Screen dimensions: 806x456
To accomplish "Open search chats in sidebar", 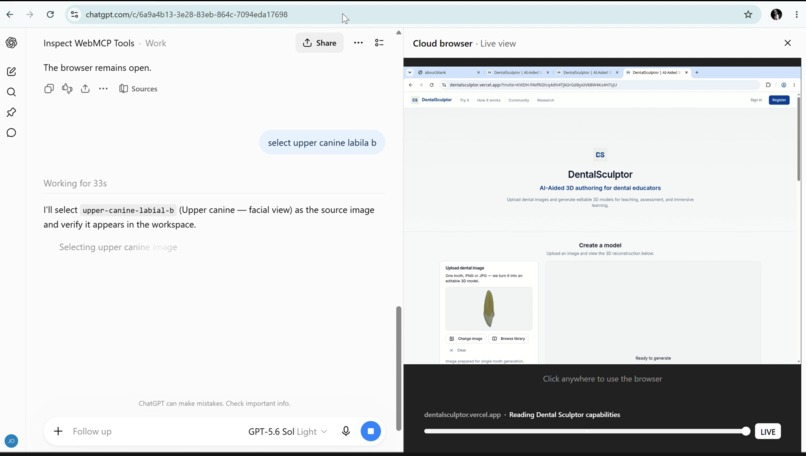I will 11,92.
